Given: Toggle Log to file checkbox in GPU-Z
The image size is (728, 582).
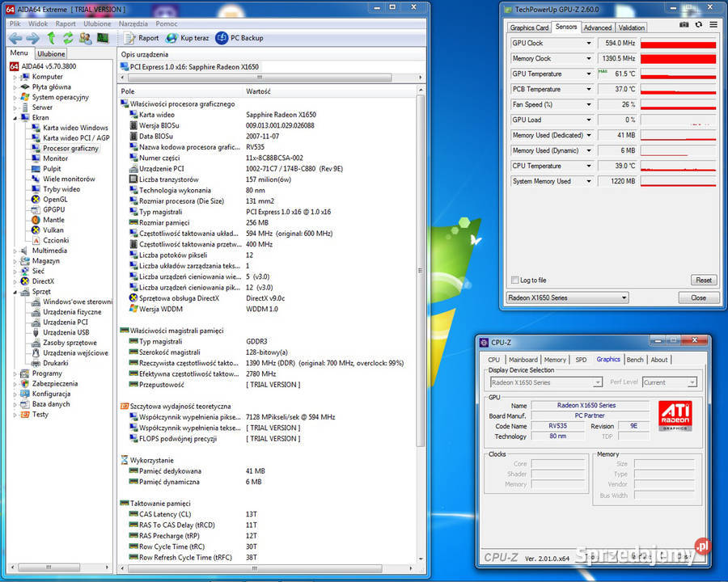Looking at the screenshot, I should [x=514, y=280].
